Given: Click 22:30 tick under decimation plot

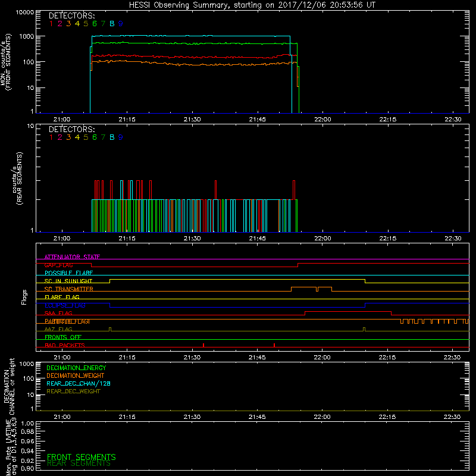Looking at the screenshot, I should [x=452, y=417].
